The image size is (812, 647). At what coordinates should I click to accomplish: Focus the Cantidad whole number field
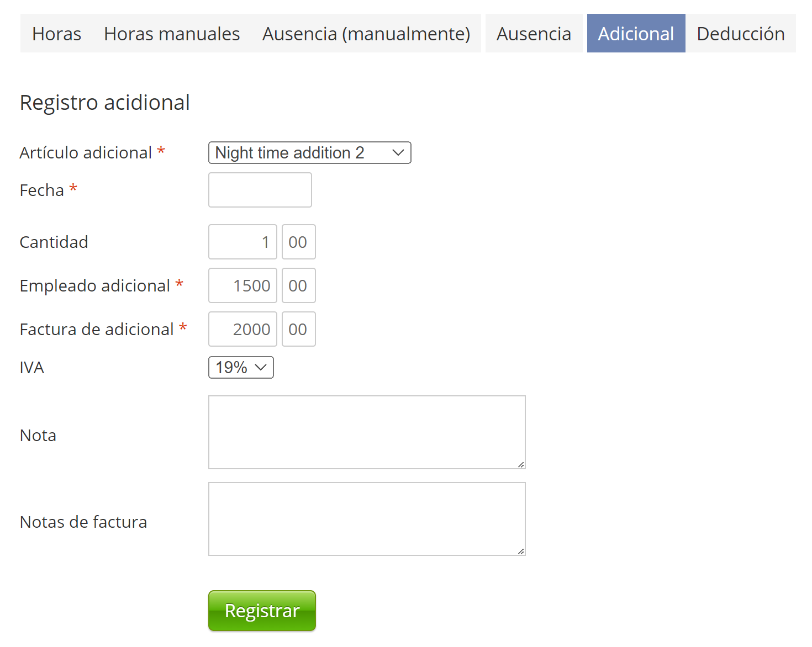(242, 242)
